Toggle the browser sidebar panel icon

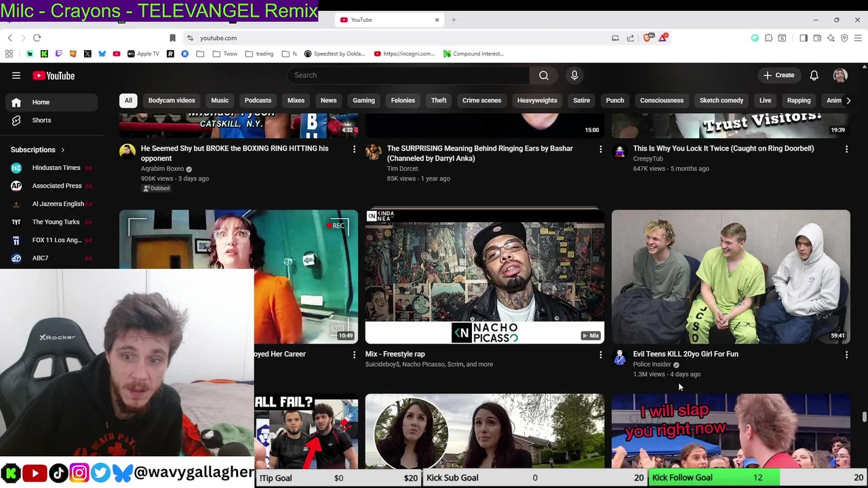(x=804, y=38)
